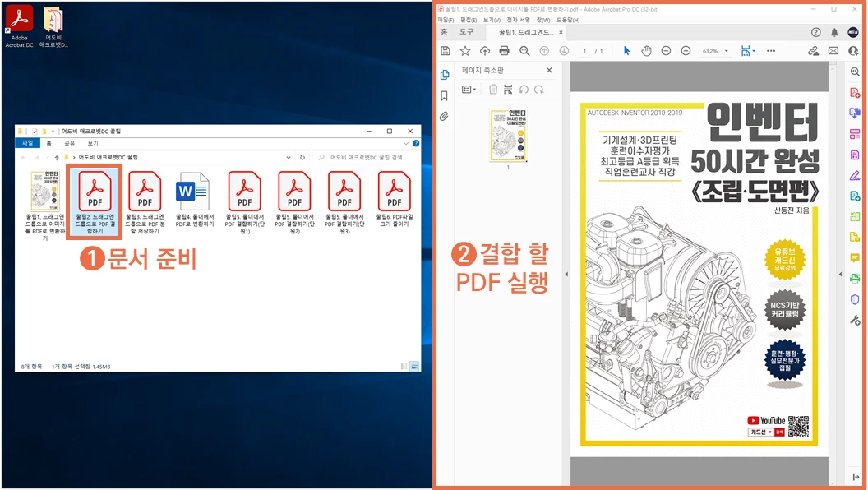The width and height of the screenshot is (868, 490).
Task: Open the 파일 tab in Explorer ribbon
Action: pyautogui.click(x=27, y=143)
